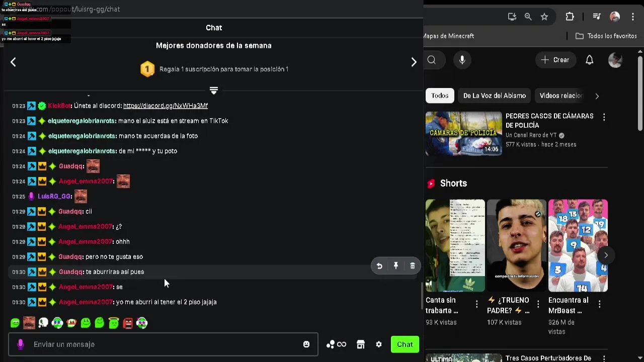Open the '¿TRUENO PADRE?' short thumbnail
This screenshot has width=644, height=362.
(517, 245)
